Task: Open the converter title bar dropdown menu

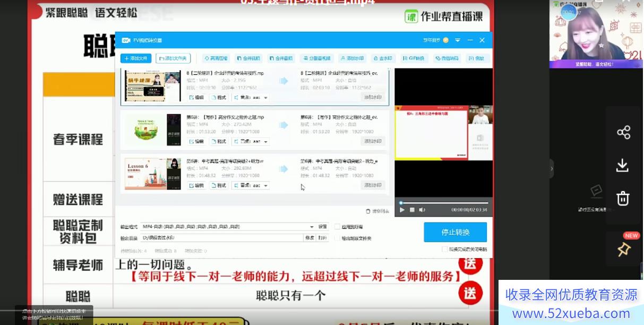Action: pyautogui.click(x=458, y=40)
